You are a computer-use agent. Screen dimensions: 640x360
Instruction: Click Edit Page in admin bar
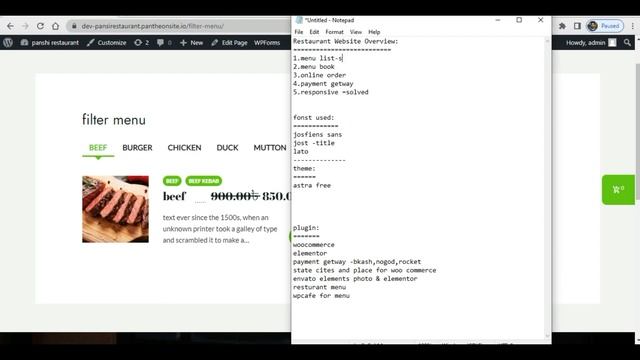(x=229, y=42)
